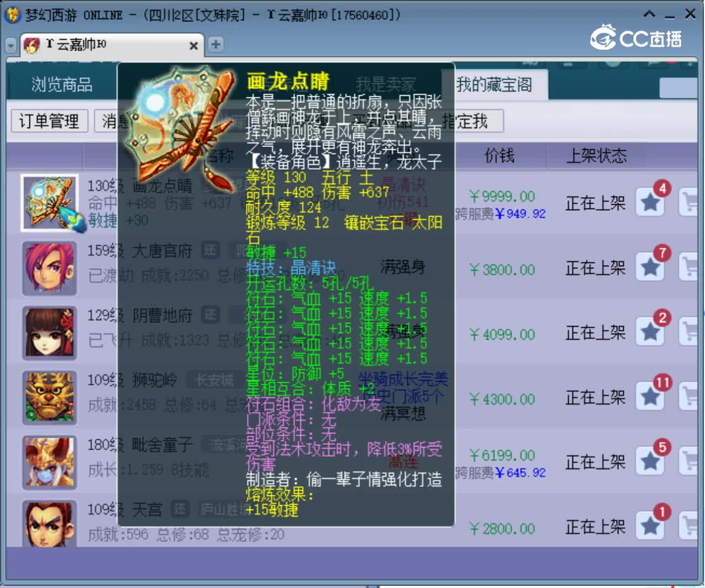Image resolution: width=705 pixels, height=588 pixels.
Task: Click the ￥4300.00 price
Action: point(502,399)
